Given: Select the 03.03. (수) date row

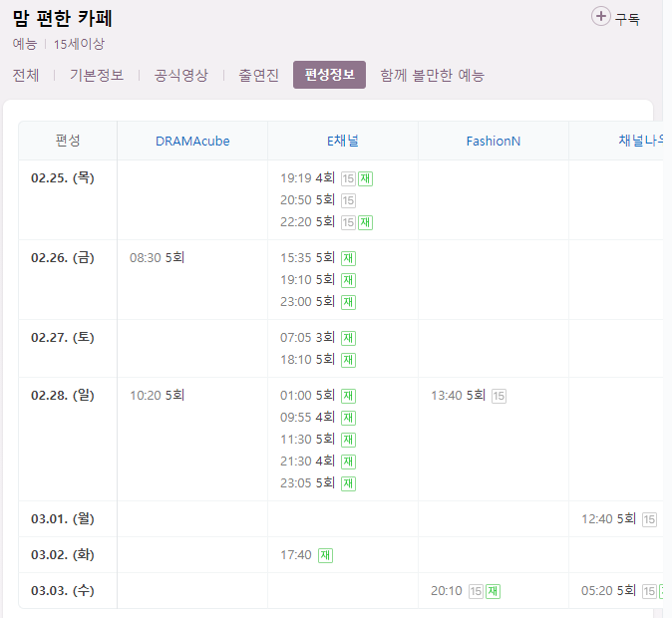Looking at the screenshot, I should [x=63, y=590].
